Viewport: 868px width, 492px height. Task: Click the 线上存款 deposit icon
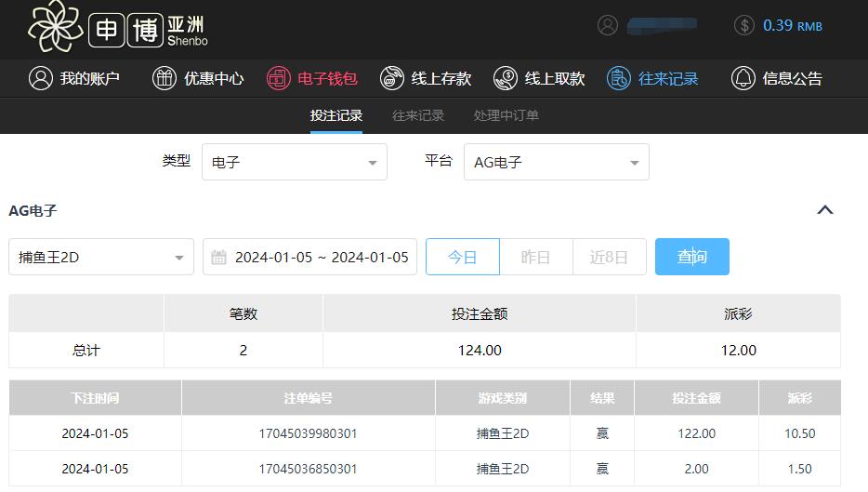click(x=392, y=78)
